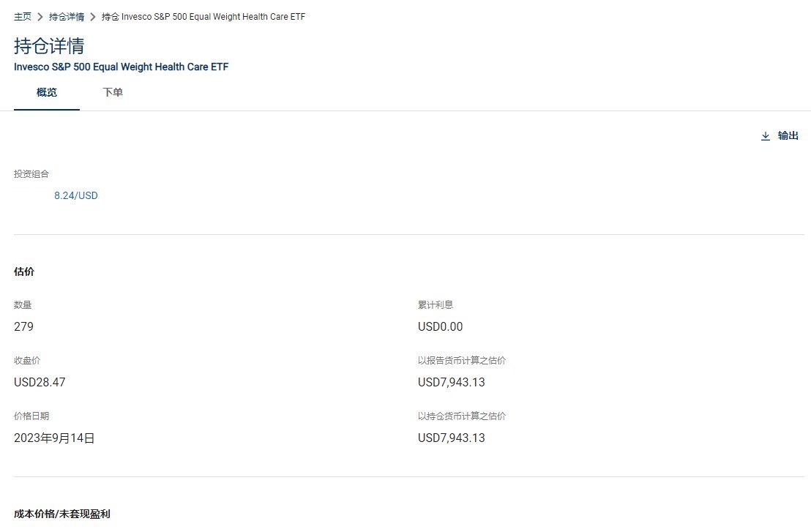Click the 累计利息 value USD0.00

[x=440, y=327]
